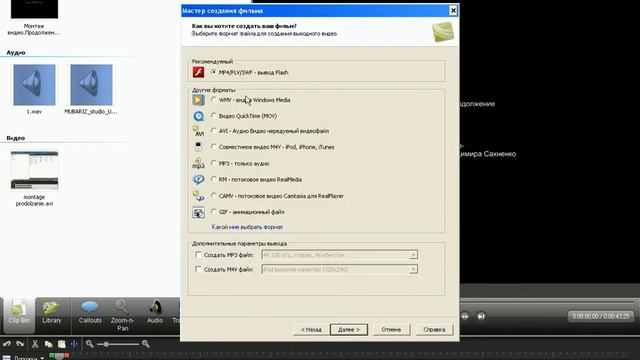Select MP4/FLV/SWF Flash output format

(213, 72)
